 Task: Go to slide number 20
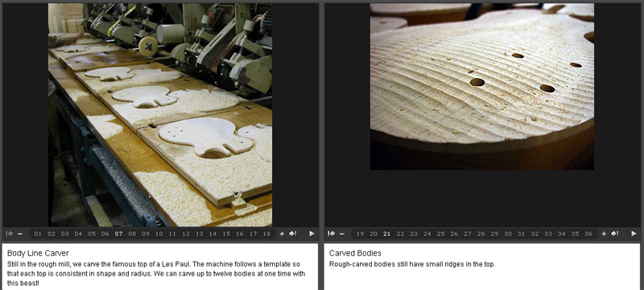click(374, 234)
